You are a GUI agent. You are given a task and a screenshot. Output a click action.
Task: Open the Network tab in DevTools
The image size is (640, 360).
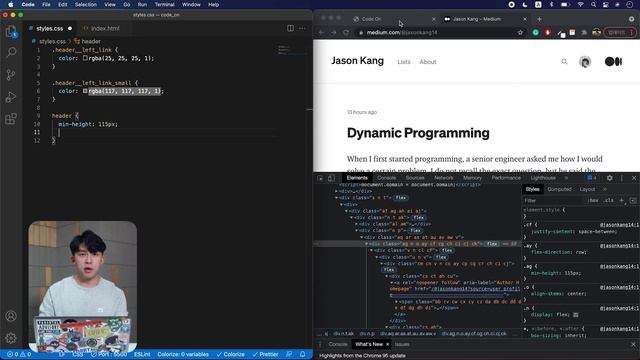click(444, 178)
